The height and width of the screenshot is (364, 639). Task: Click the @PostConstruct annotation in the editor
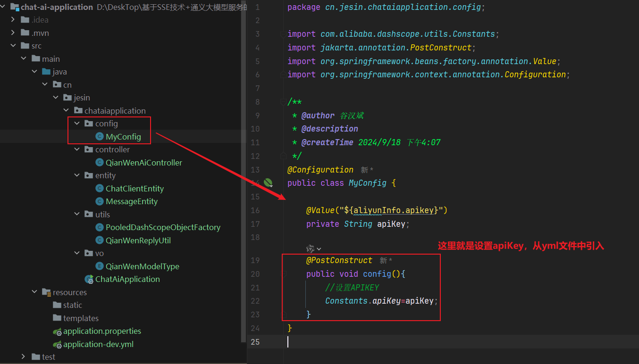[339, 260]
